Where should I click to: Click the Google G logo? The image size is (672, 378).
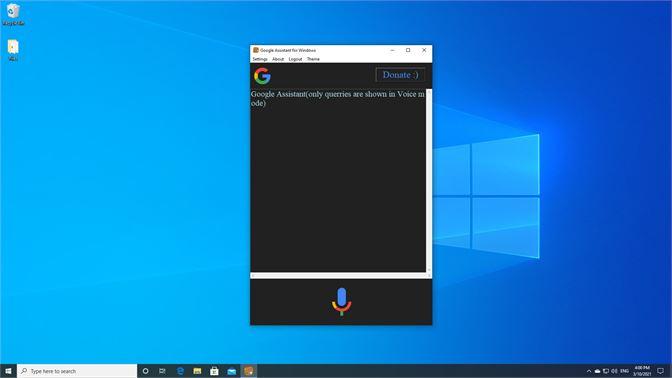point(262,76)
